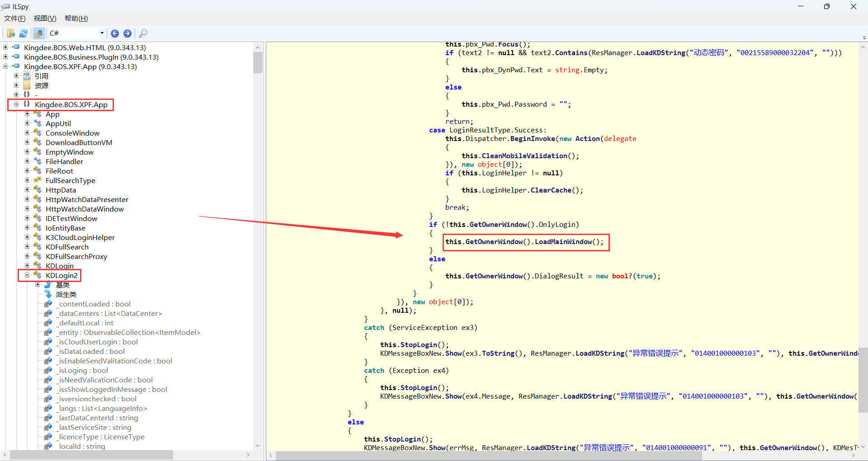Click the 资源 folder icon
868x461 pixels.
pyautogui.click(x=27, y=85)
